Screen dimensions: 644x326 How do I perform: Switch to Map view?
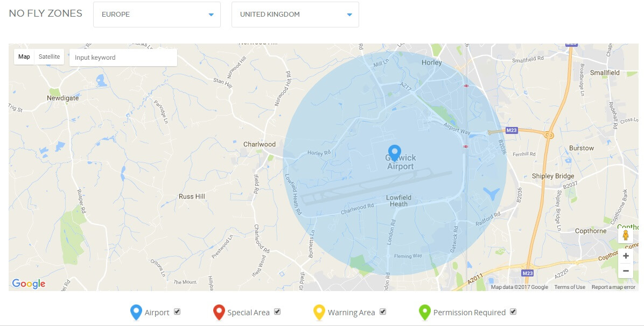pyautogui.click(x=24, y=56)
